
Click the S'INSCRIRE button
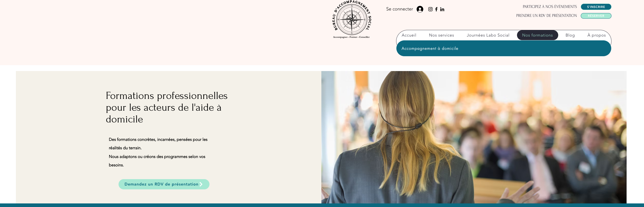(596, 7)
